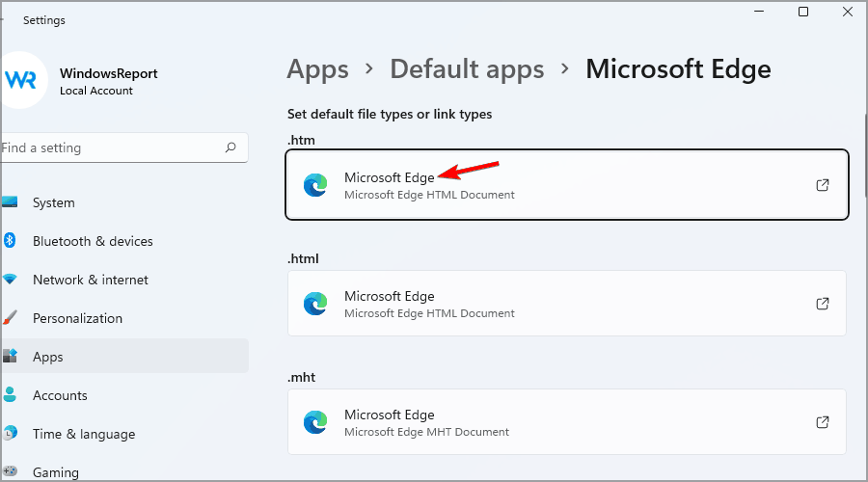Select Accounts in the sidebar
Screen dimensions: 868x482
(60, 395)
